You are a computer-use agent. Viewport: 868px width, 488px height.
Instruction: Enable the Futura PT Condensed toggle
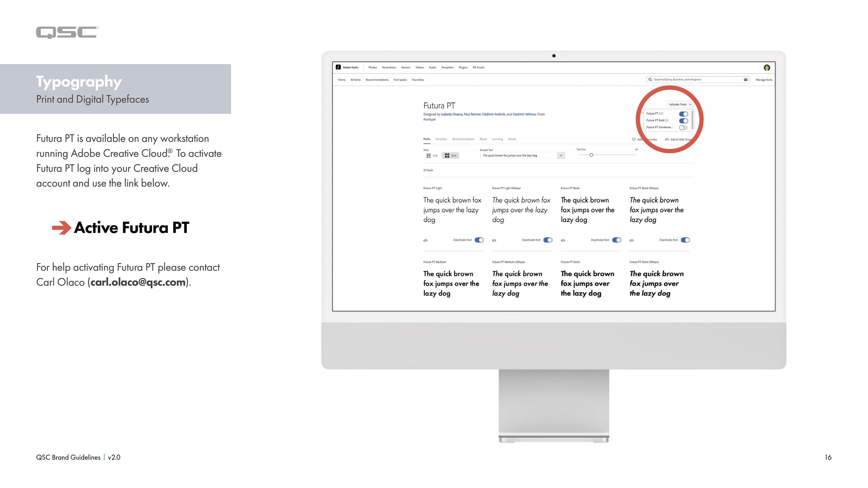pyautogui.click(x=683, y=128)
